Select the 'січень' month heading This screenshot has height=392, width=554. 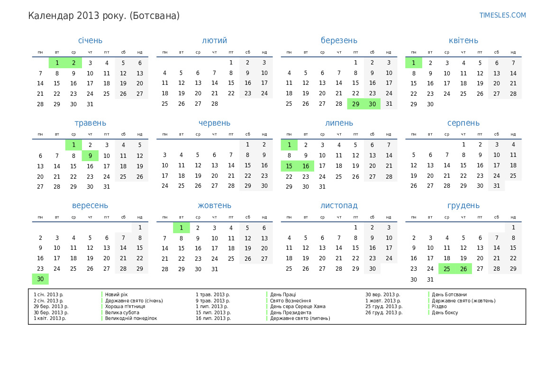tap(90, 40)
